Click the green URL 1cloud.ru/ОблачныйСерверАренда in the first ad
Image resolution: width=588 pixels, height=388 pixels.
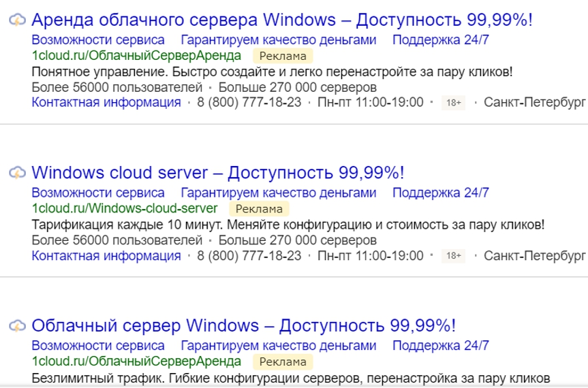pyautogui.click(x=136, y=55)
